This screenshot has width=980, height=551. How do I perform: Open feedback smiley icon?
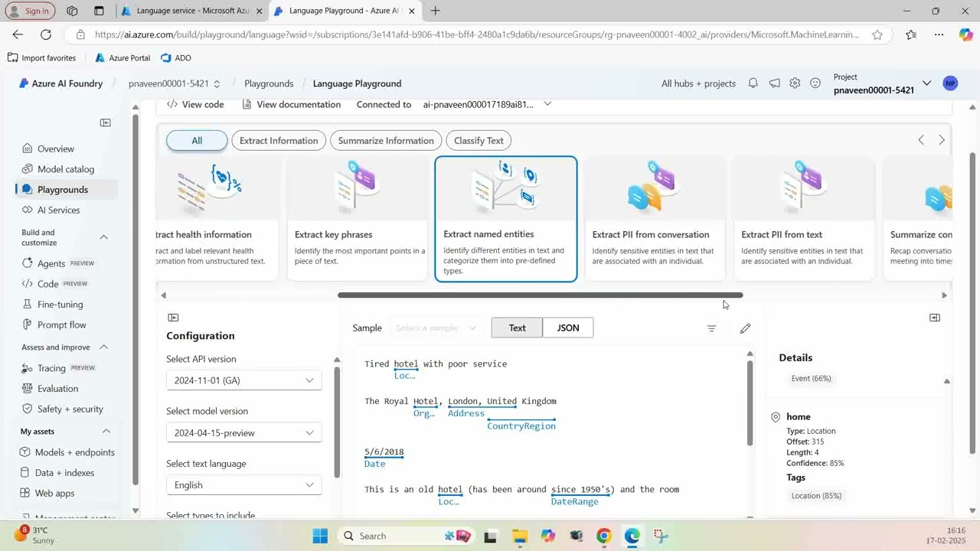815,83
